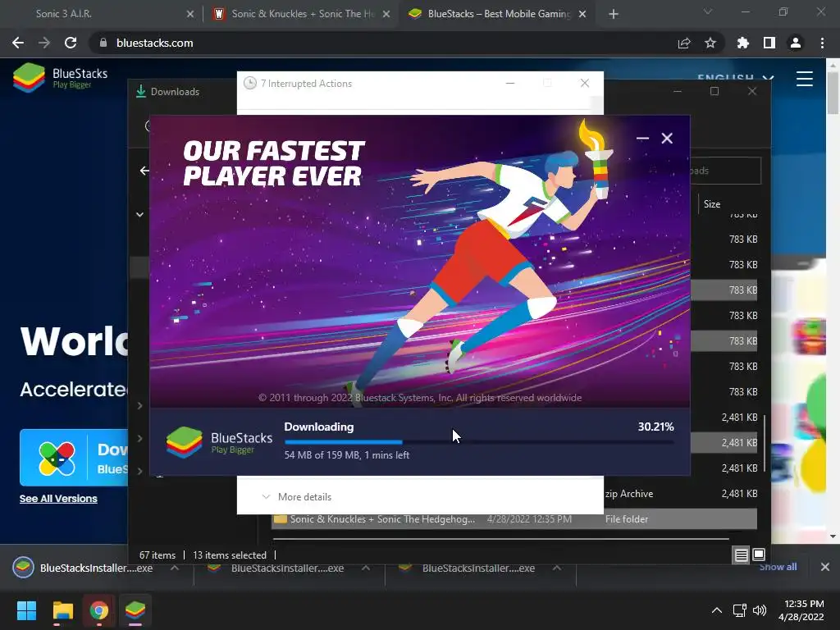This screenshot has height=630, width=840.
Task: Close the Chrome downloads bar
Action: [825, 567]
